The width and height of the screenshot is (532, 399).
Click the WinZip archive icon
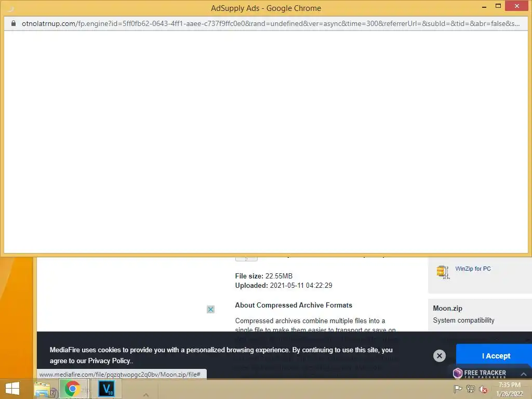click(443, 272)
